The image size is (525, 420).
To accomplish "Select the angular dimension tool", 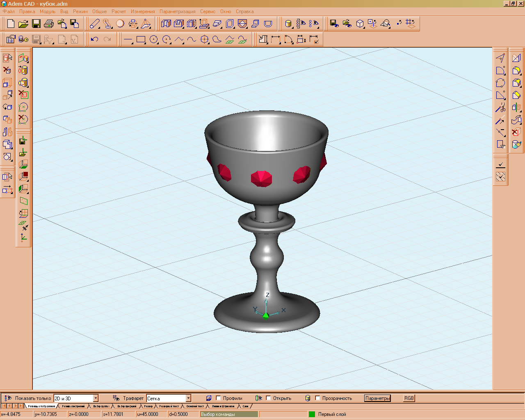I will 288,39.
